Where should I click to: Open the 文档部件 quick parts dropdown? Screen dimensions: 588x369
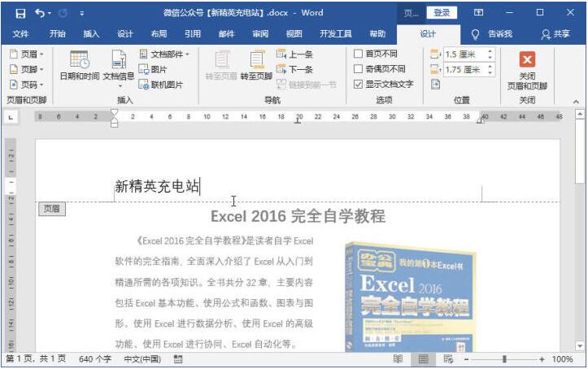[163, 54]
